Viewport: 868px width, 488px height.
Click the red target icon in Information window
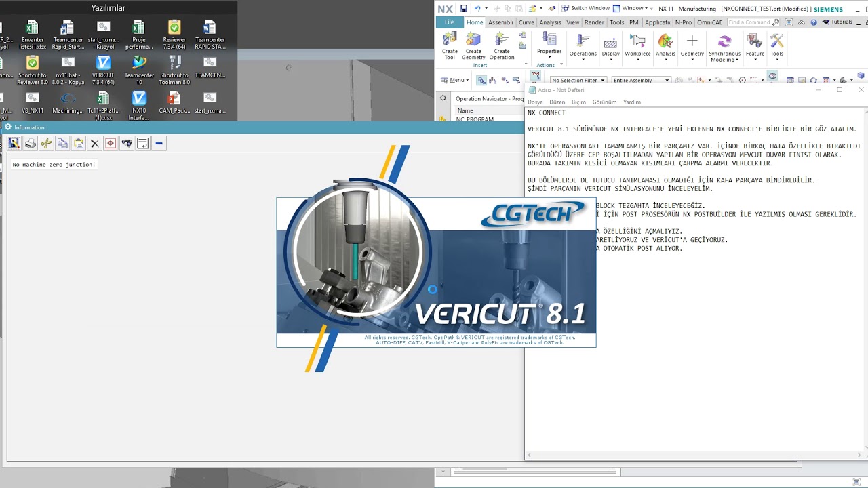tap(111, 143)
